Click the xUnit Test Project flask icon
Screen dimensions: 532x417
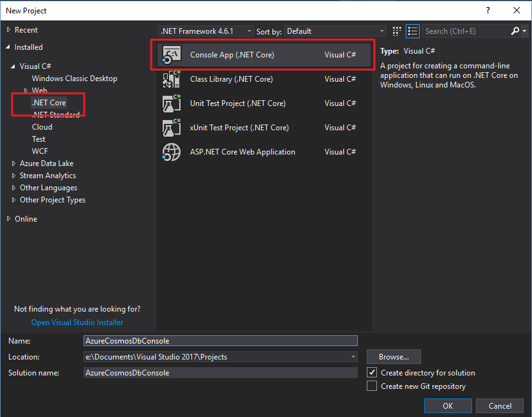[172, 128]
